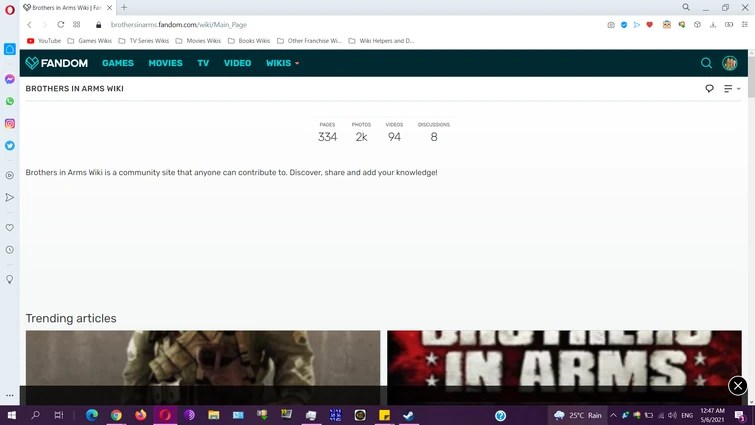Open the wiki discussions speech bubble icon
The height and width of the screenshot is (425, 755).
click(x=709, y=89)
